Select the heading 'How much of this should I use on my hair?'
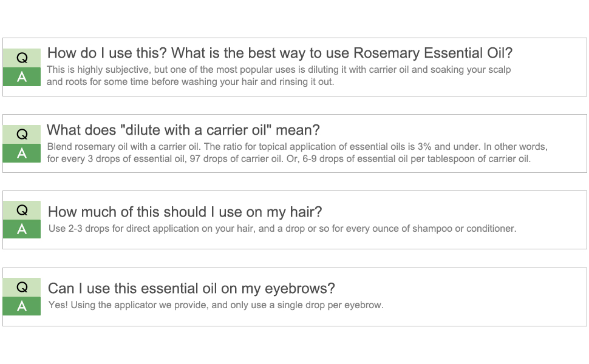 185,212
